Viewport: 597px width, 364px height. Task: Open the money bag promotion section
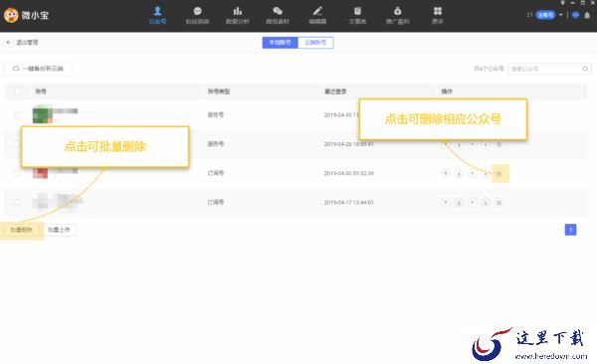[397, 15]
